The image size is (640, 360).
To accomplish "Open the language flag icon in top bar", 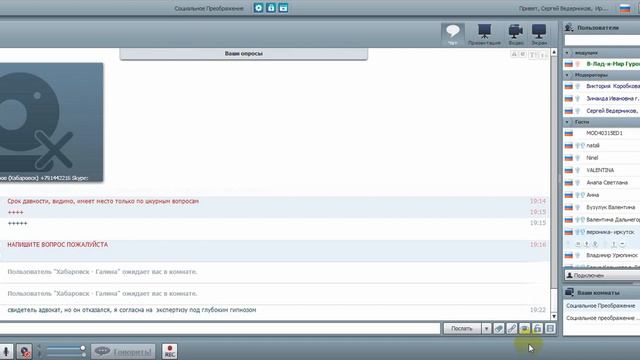I will coord(624,8).
